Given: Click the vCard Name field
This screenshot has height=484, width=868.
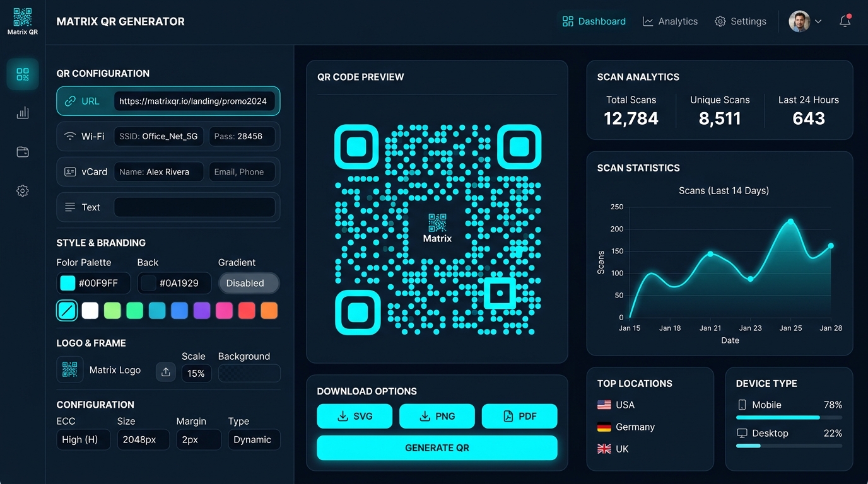Looking at the screenshot, I should tap(158, 171).
